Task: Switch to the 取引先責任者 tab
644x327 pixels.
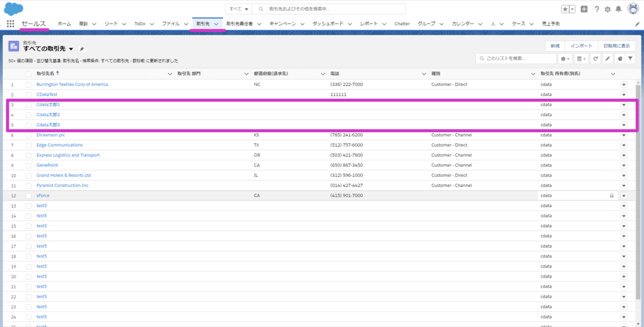Action: tap(239, 24)
